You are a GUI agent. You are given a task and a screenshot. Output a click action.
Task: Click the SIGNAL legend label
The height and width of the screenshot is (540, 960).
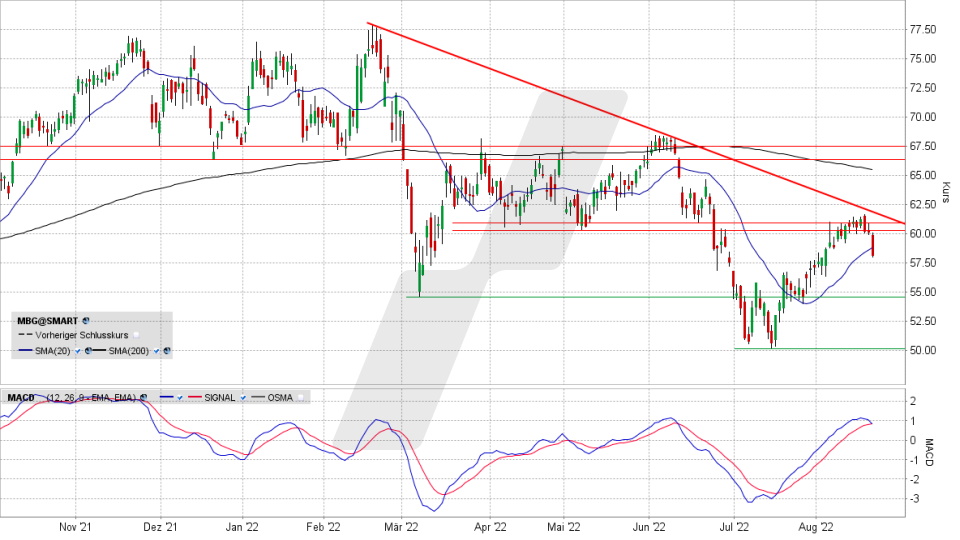[x=220, y=397]
